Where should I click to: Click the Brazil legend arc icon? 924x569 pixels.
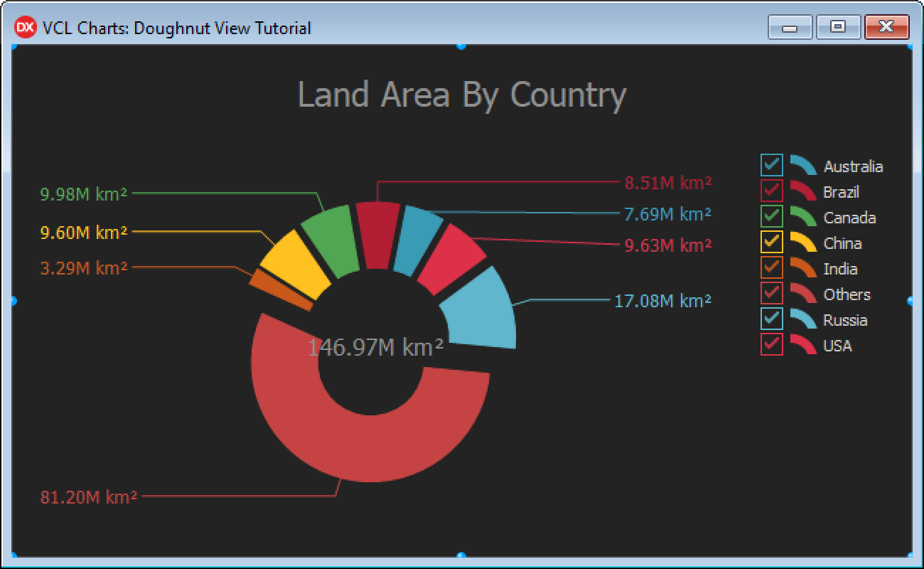pos(803,191)
